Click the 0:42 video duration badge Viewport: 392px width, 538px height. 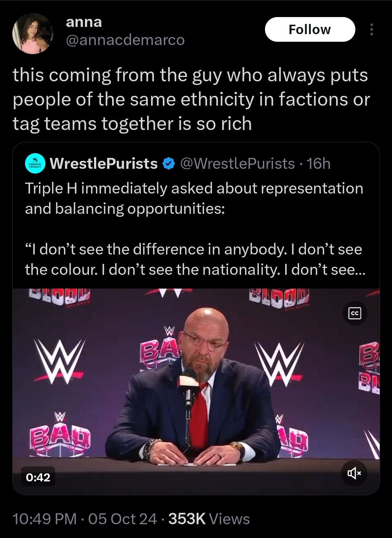pyautogui.click(x=38, y=477)
